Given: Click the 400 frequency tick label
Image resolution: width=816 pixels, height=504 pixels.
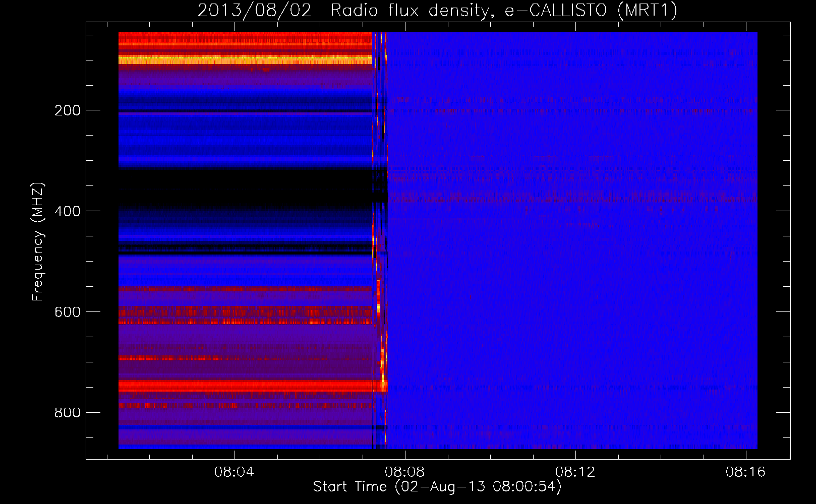Looking at the screenshot, I should [67, 211].
